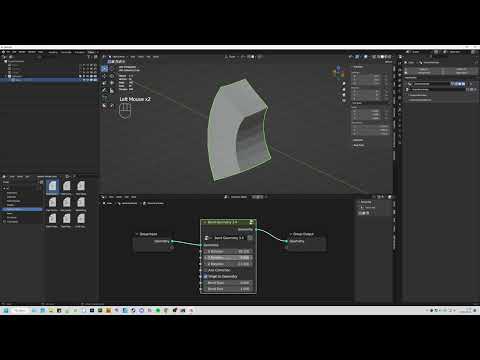
Task: Click the zoom viewport magnifier icon
Action: click(344, 84)
